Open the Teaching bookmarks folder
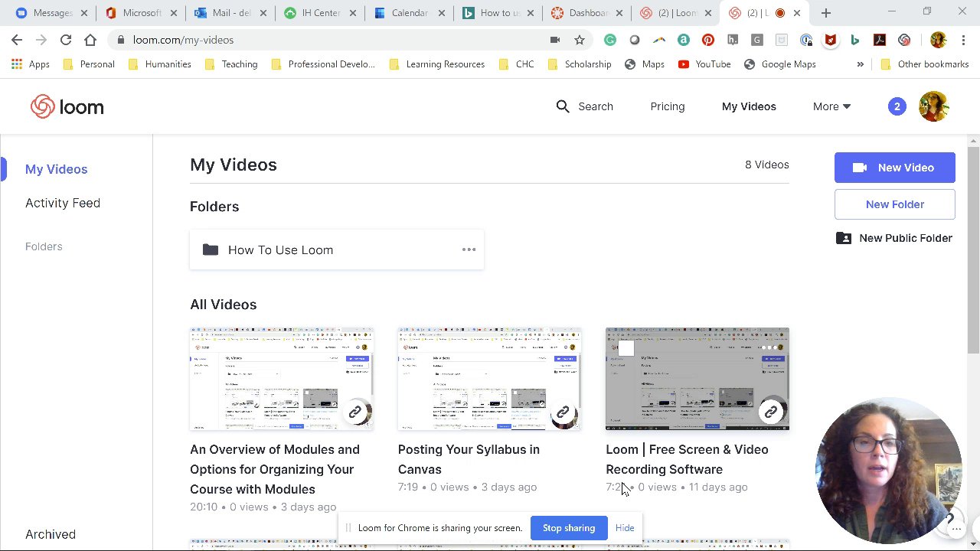The height and width of the screenshot is (551, 980). pyautogui.click(x=231, y=64)
